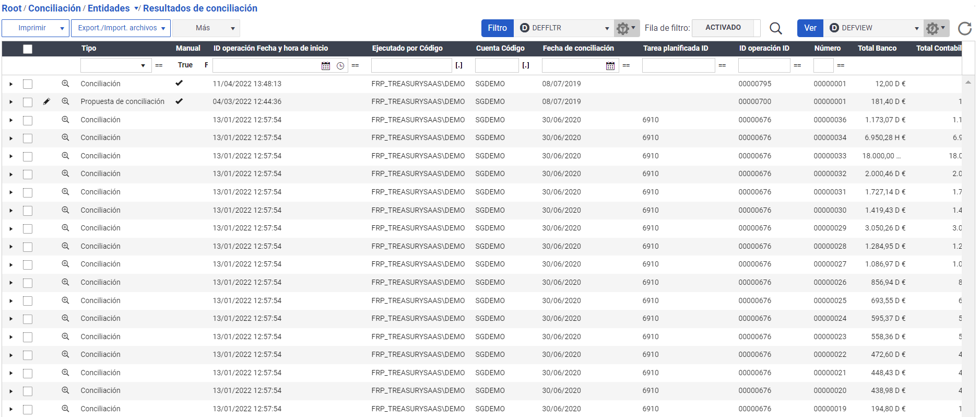Screen dimensions: 980x417
Task: Open the filter settings gear icon
Action: point(625,28)
